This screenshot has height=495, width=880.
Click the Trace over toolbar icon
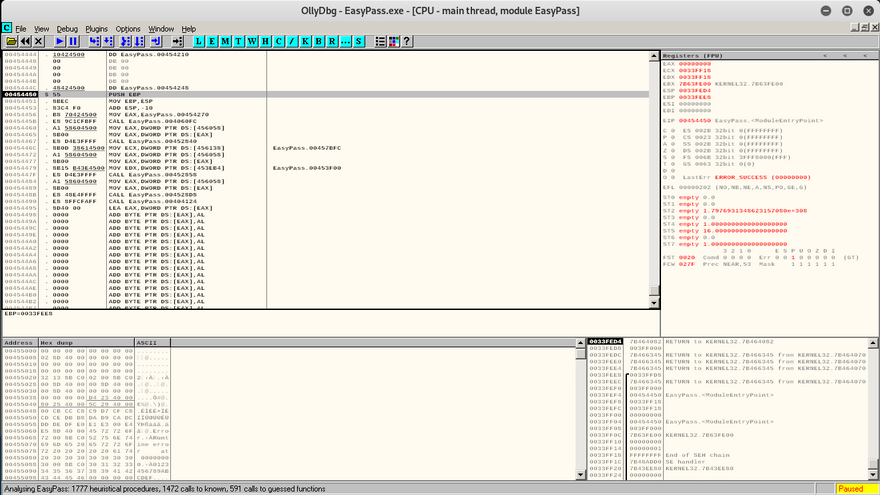coord(139,42)
